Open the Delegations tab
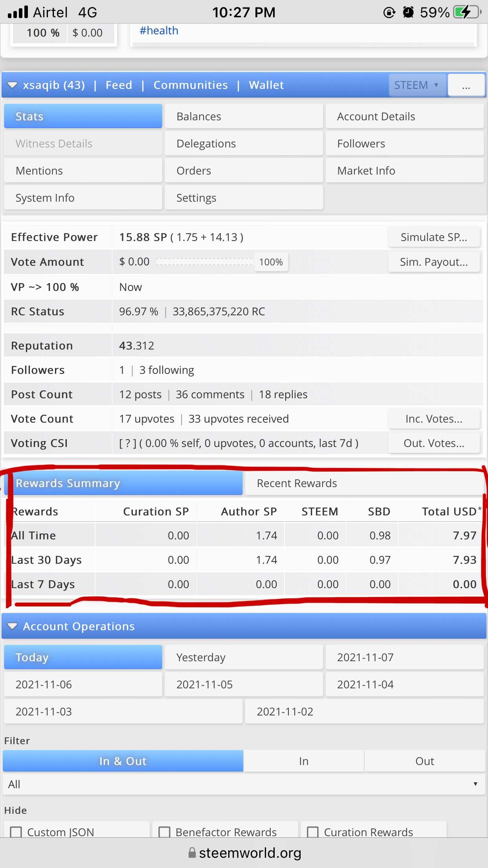The height and width of the screenshot is (868, 488). pos(244,143)
